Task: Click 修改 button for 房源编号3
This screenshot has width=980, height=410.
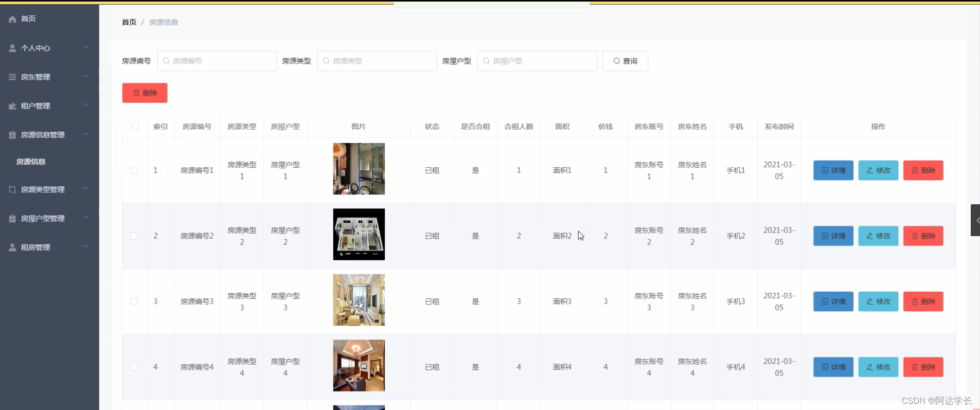Action: (x=878, y=301)
